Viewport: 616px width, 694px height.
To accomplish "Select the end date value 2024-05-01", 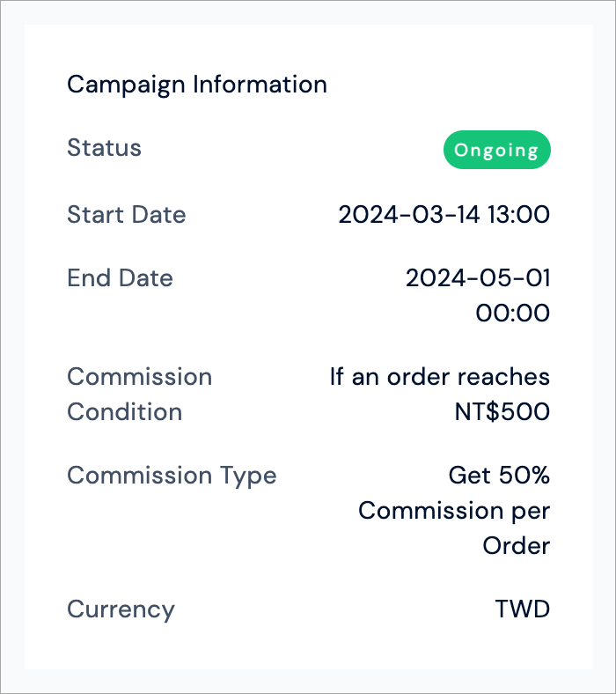I will click(x=478, y=278).
